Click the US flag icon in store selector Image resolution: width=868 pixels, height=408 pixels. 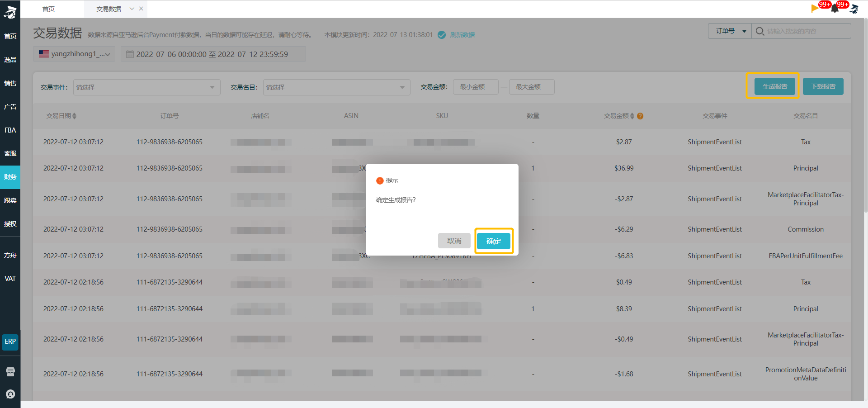coord(44,54)
